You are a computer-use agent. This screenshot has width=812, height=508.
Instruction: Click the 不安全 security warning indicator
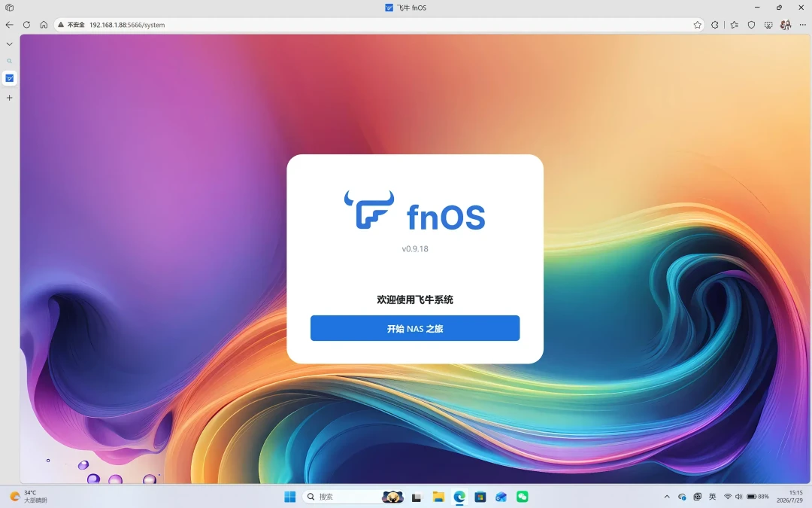coord(71,24)
